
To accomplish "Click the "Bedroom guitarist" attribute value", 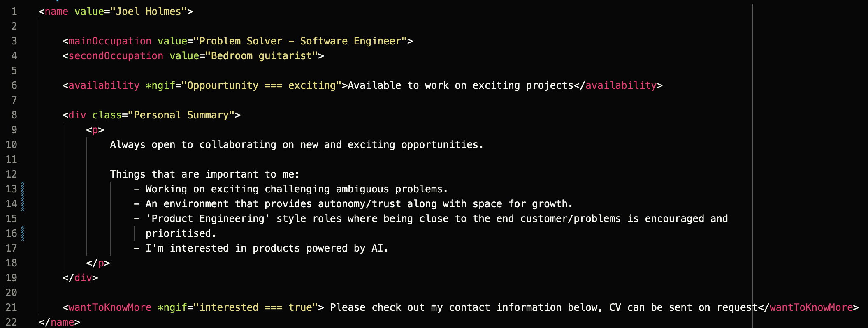I will pyautogui.click(x=261, y=56).
